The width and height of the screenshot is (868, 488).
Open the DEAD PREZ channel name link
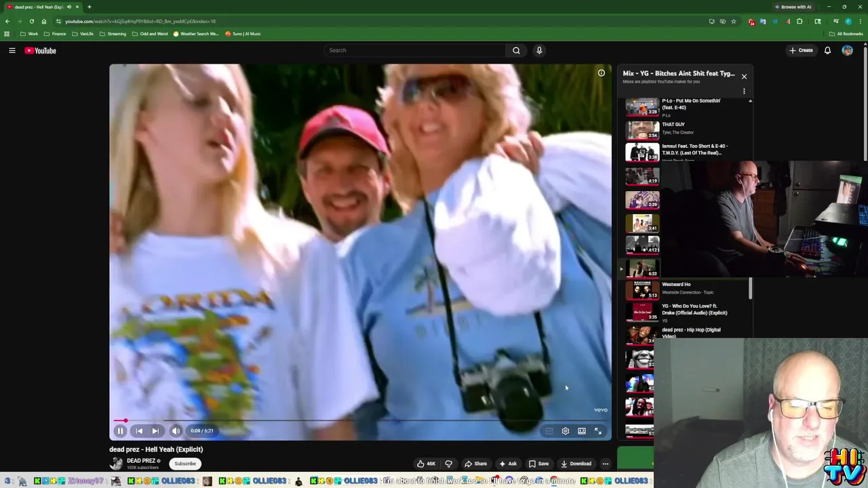click(140, 461)
